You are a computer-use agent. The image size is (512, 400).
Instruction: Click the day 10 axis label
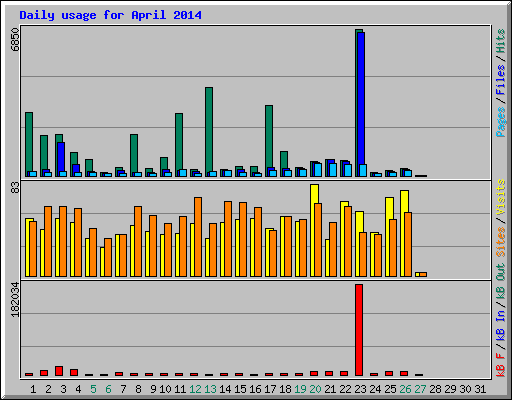coord(165,389)
